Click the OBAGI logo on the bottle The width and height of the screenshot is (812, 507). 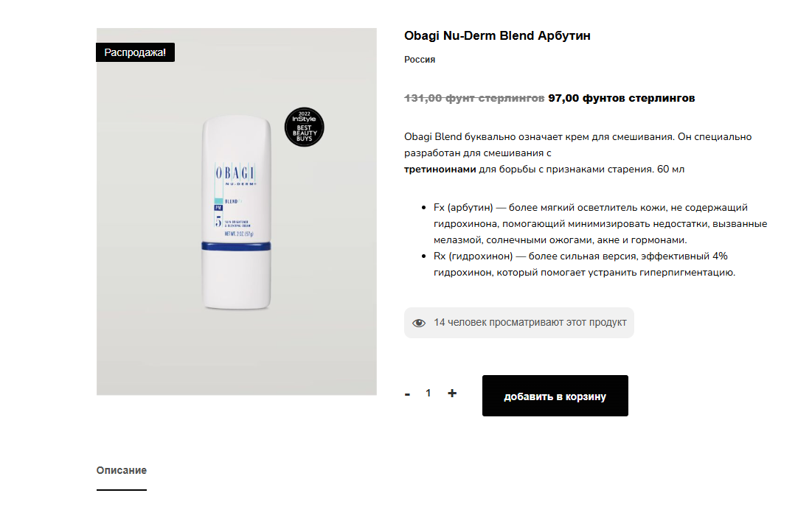235,172
